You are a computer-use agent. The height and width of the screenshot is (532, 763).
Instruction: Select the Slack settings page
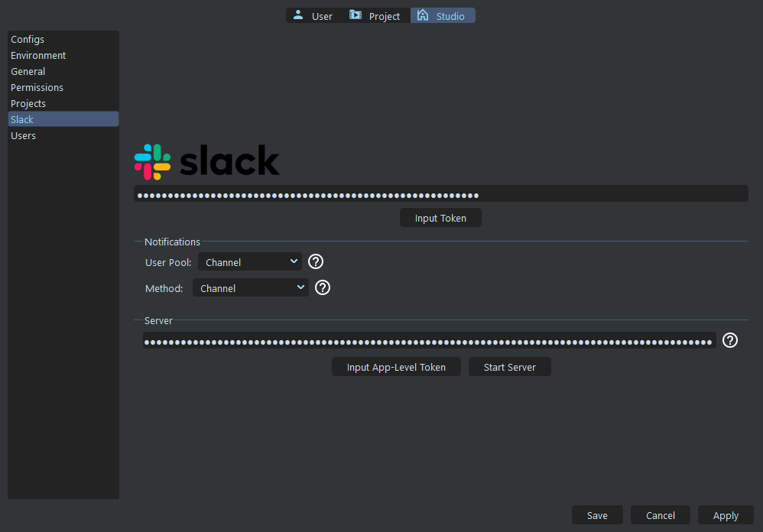[x=63, y=119]
